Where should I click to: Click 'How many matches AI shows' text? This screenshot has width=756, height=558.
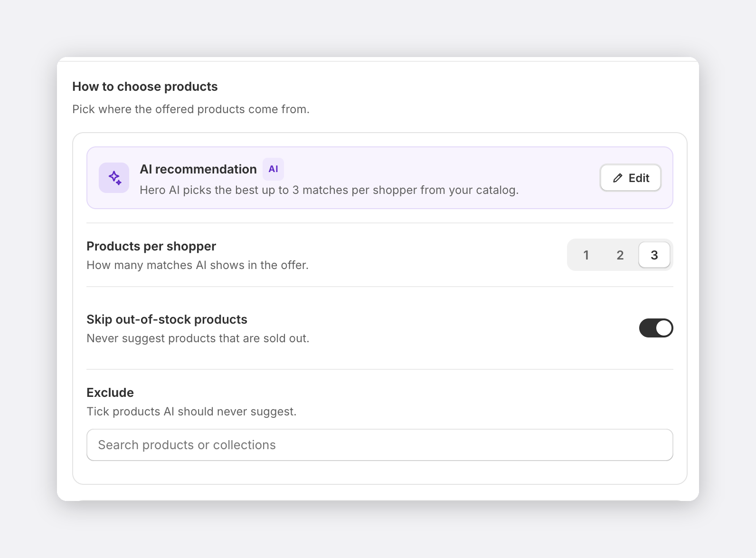tap(198, 265)
